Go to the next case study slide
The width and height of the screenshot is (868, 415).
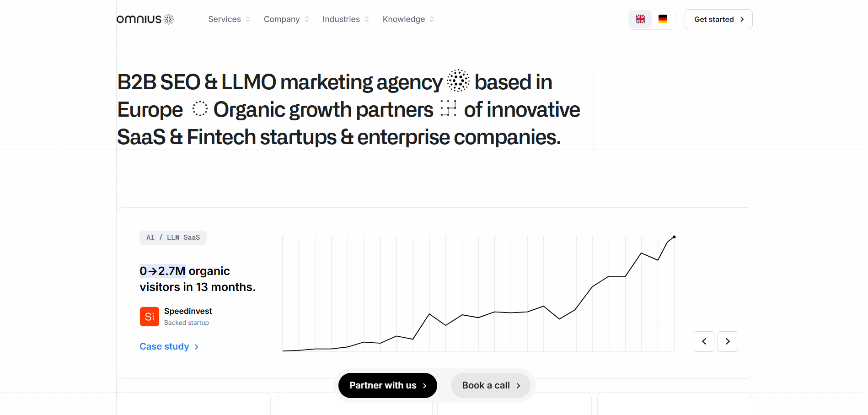728,341
